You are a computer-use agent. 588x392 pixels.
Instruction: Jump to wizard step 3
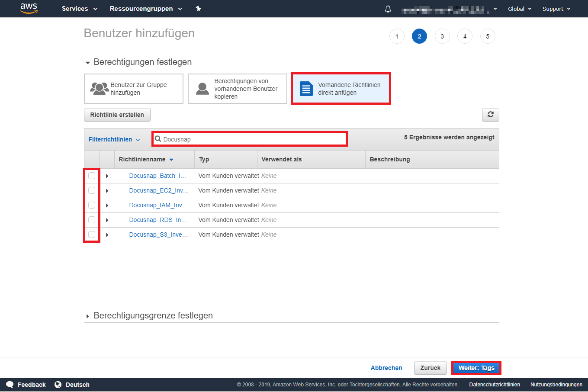pyautogui.click(x=442, y=36)
